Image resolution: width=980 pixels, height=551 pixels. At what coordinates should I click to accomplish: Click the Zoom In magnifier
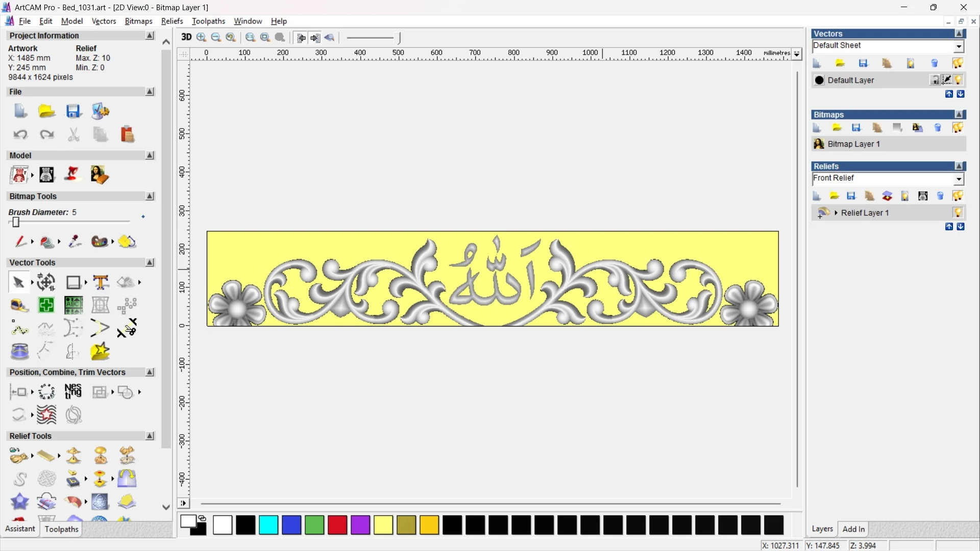(x=201, y=37)
